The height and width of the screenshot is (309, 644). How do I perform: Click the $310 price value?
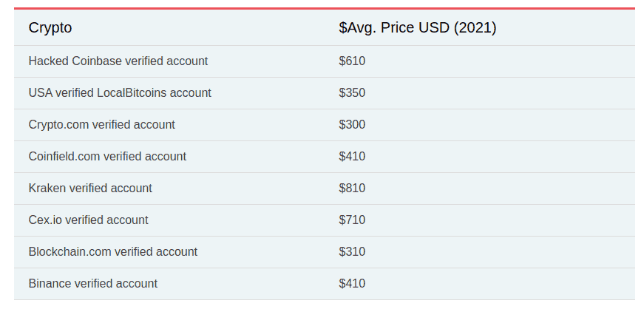coord(352,251)
